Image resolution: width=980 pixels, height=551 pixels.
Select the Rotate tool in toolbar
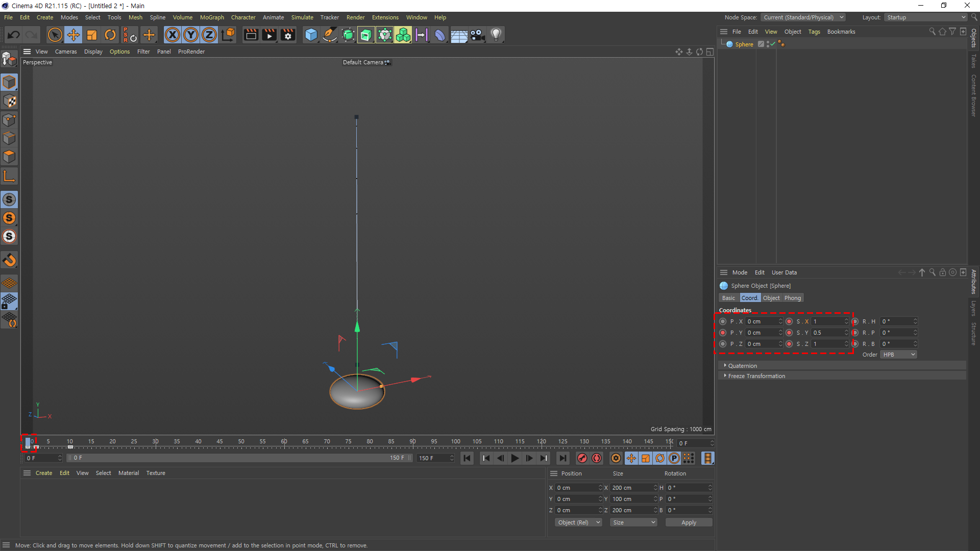pos(110,35)
